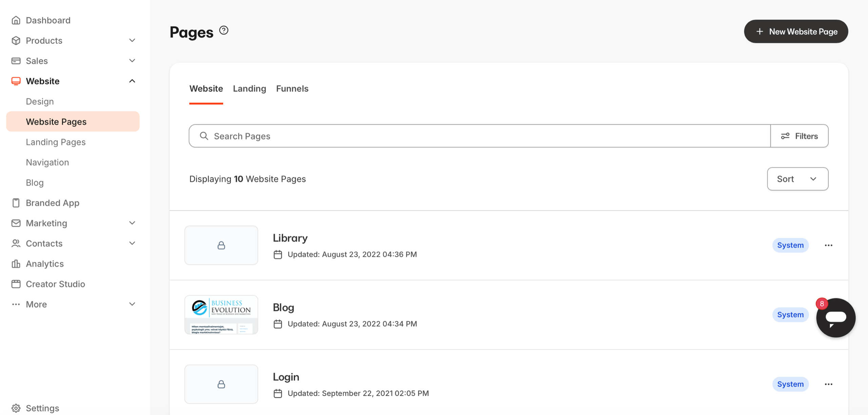Expand the More menu chevron
The image size is (868, 415).
(x=132, y=304)
